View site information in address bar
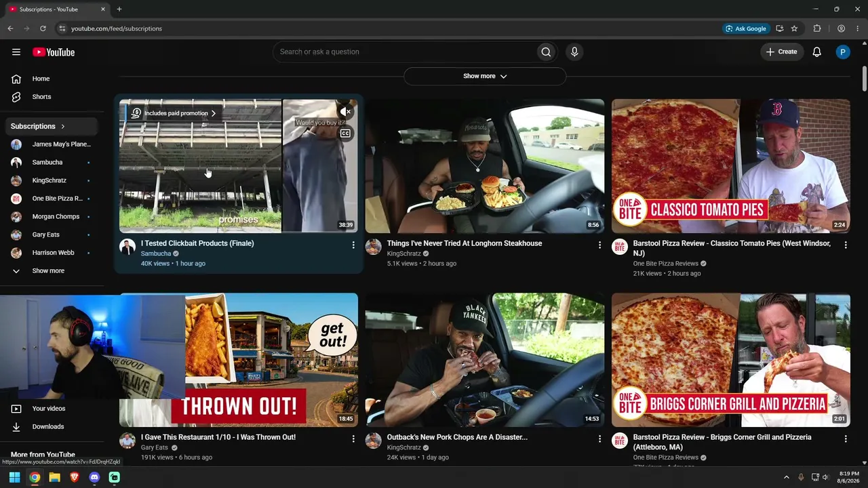The image size is (868, 488). click(62, 28)
